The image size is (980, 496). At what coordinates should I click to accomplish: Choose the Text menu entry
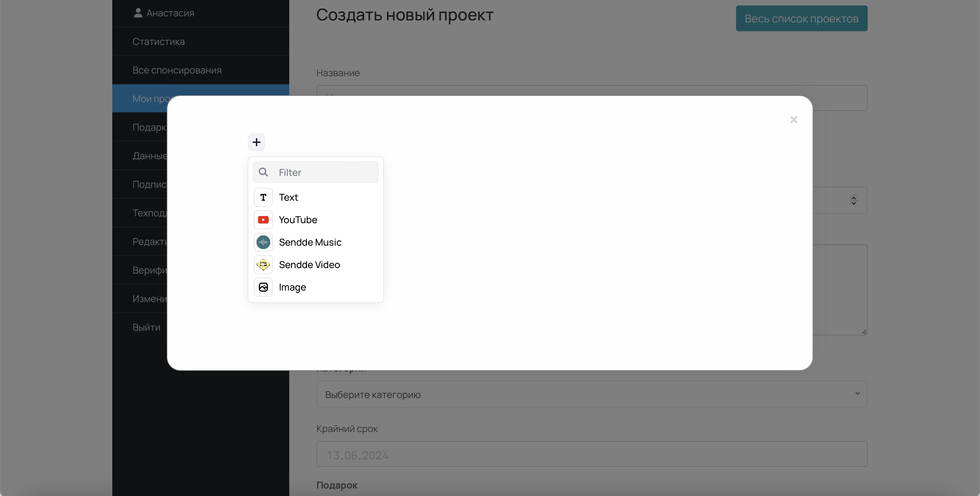click(316, 197)
